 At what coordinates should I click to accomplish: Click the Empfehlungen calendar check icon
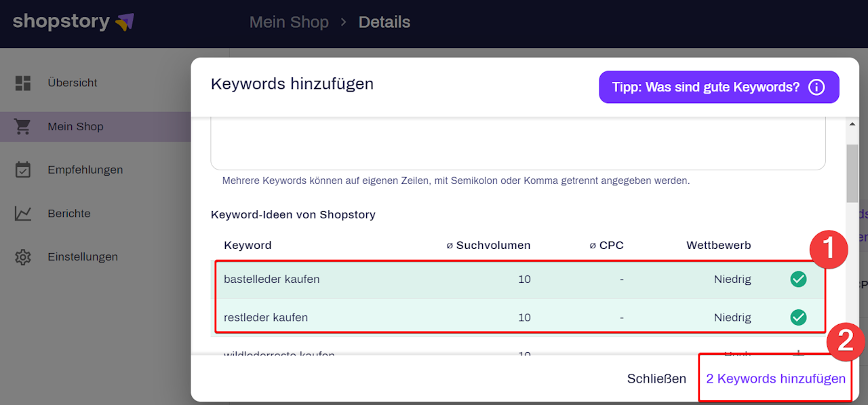pyautogui.click(x=23, y=170)
